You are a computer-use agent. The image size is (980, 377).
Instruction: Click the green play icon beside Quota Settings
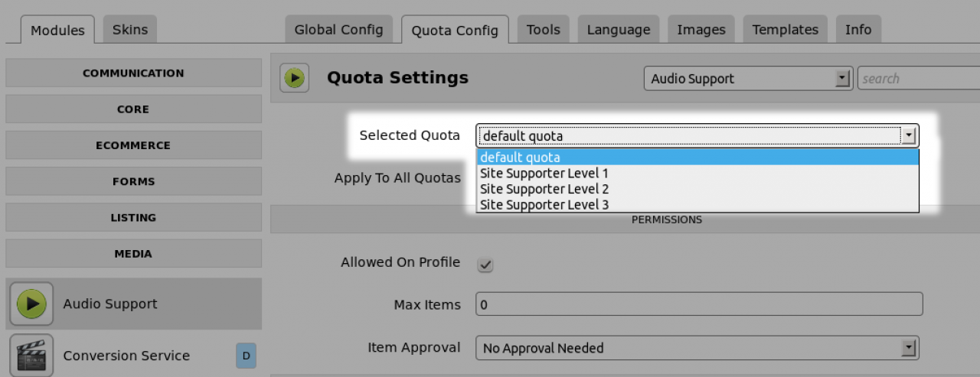294,78
